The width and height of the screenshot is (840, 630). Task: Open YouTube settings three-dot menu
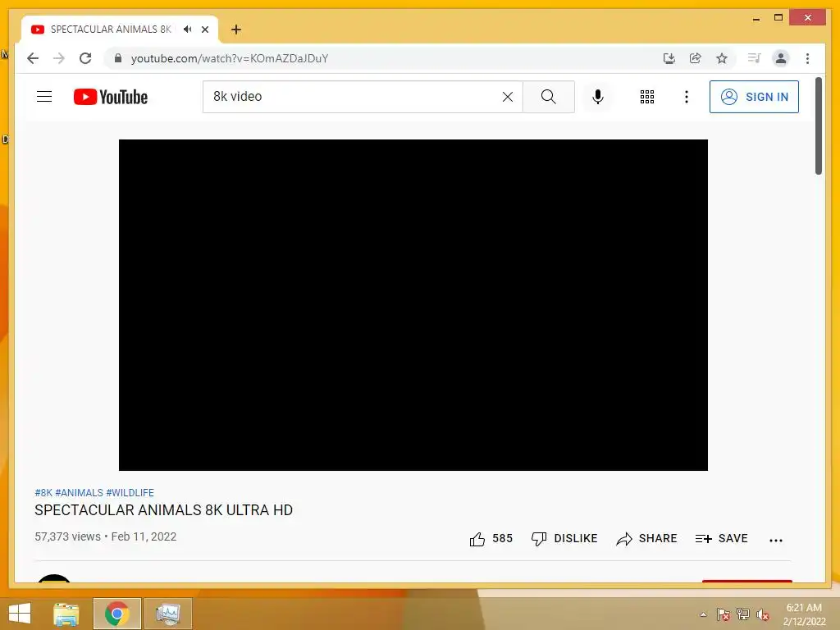point(687,97)
